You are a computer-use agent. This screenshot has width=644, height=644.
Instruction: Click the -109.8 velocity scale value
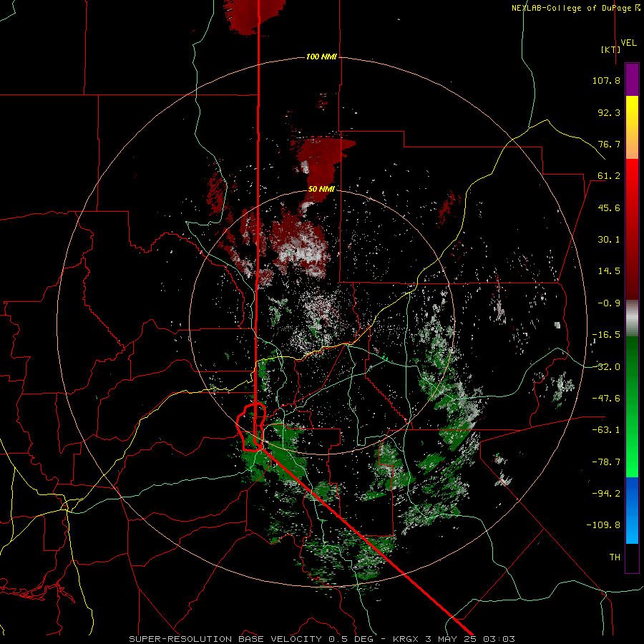(x=603, y=525)
